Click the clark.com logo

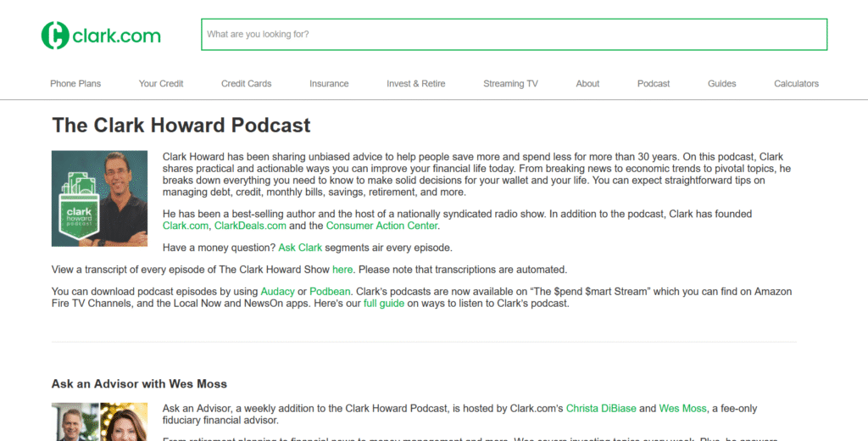click(x=101, y=36)
